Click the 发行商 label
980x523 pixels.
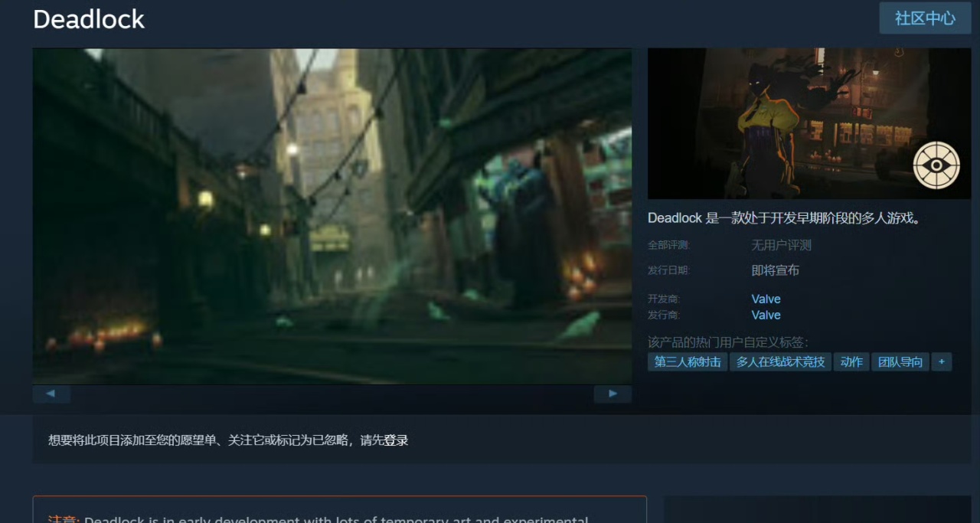pyautogui.click(x=664, y=315)
